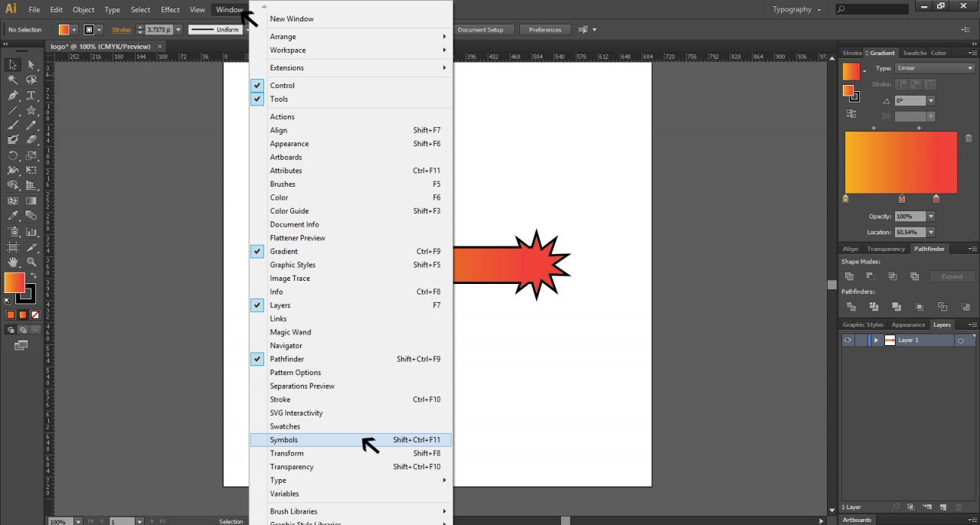This screenshot has height=525, width=980.
Task: Click the Divide pathfinder icon
Action: (851, 306)
